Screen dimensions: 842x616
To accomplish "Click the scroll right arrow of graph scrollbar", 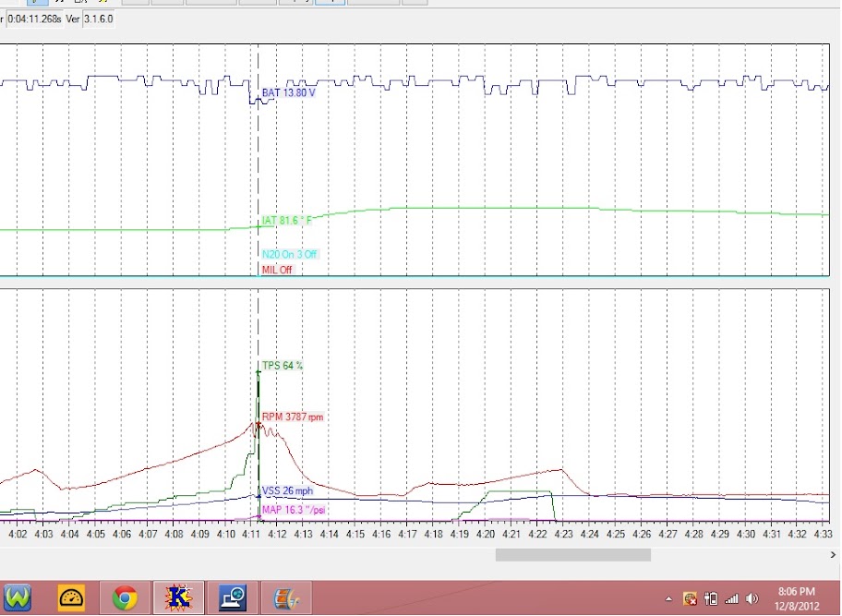I will tap(833, 554).
